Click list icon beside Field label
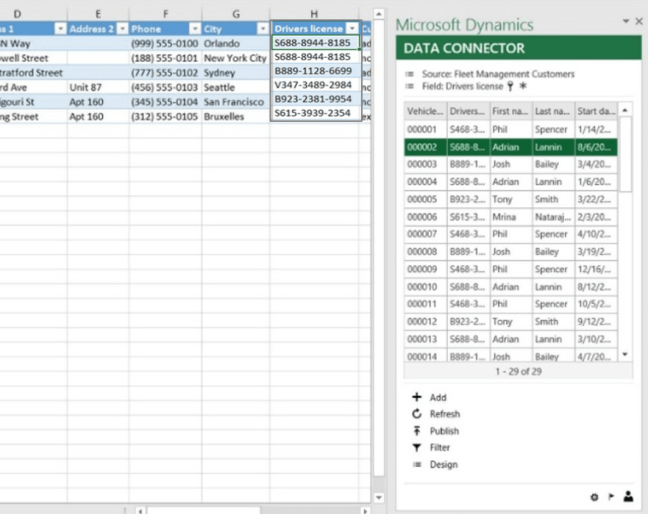 pyautogui.click(x=410, y=86)
